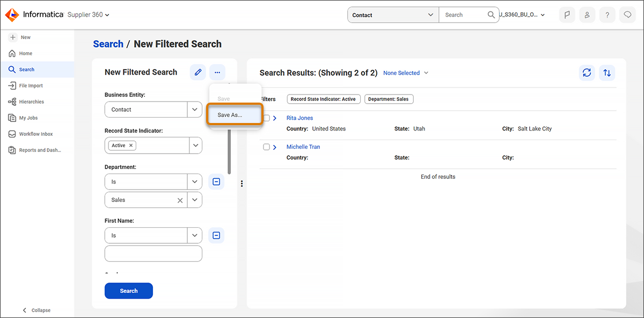Tick the checkbox for Rita Jones
The image size is (644, 318).
(x=266, y=118)
